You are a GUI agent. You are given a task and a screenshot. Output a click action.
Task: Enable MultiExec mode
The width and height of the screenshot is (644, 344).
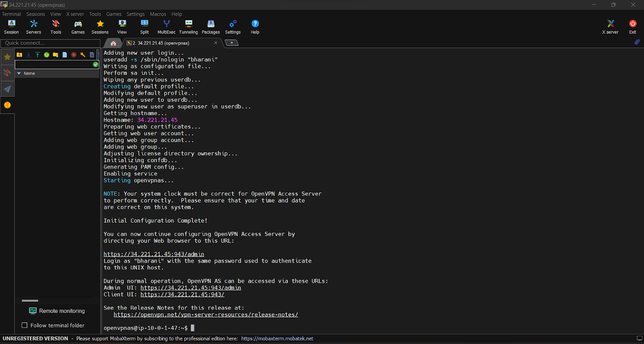click(x=166, y=27)
